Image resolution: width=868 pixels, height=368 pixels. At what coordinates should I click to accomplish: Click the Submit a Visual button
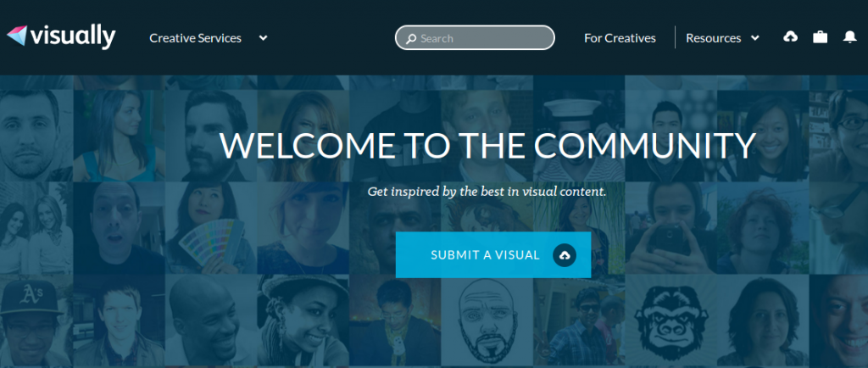click(493, 254)
